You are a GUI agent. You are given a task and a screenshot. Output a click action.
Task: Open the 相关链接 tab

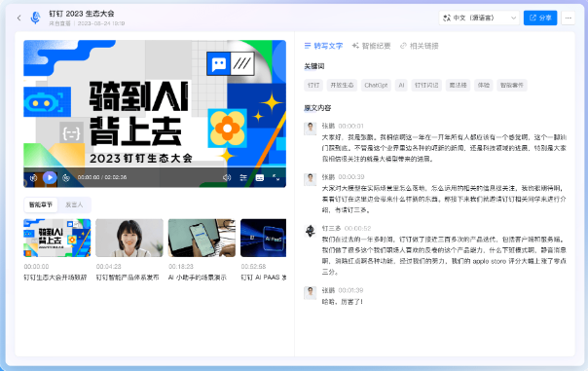tap(420, 46)
